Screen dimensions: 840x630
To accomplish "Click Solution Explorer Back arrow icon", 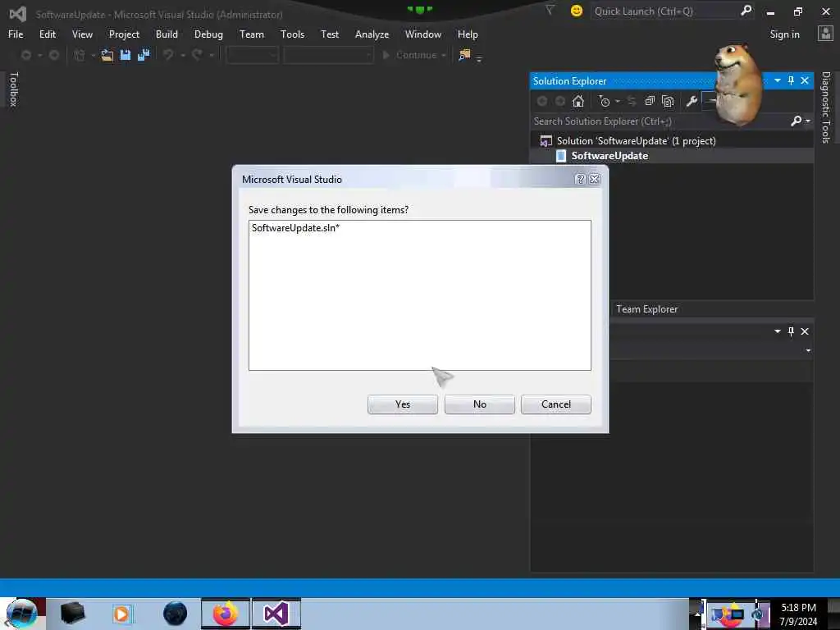I will pyautogui.click(x=542, y=101).
